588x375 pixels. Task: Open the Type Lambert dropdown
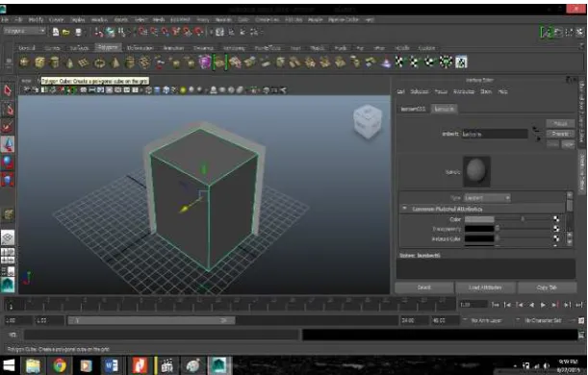(x=487, y=197)
